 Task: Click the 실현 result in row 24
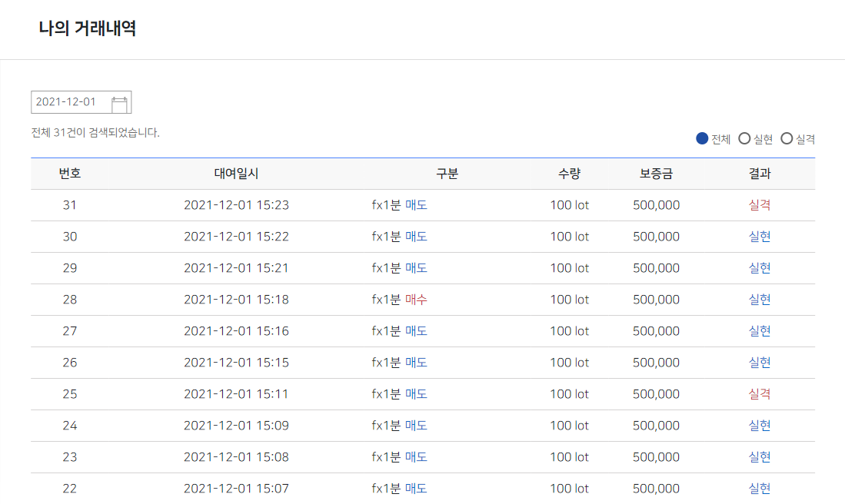coord(760,426)
